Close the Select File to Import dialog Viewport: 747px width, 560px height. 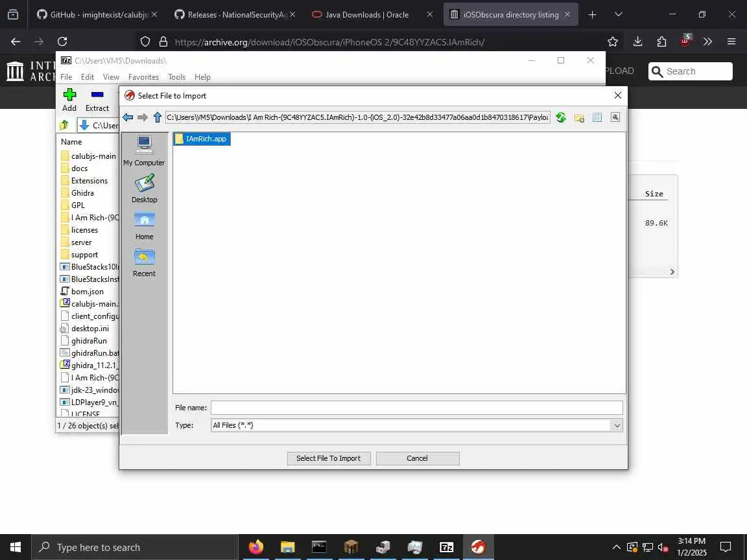coord(618,96)
